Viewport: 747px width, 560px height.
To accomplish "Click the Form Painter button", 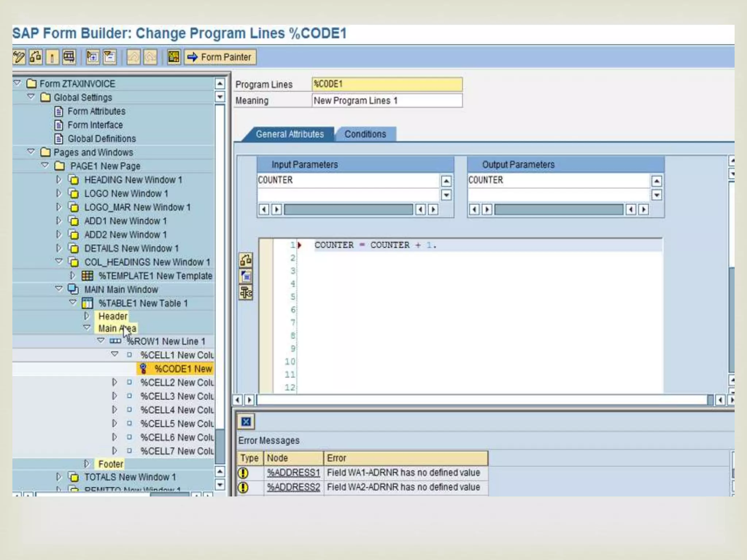I will pyautogui.click(x=220, y=57).
